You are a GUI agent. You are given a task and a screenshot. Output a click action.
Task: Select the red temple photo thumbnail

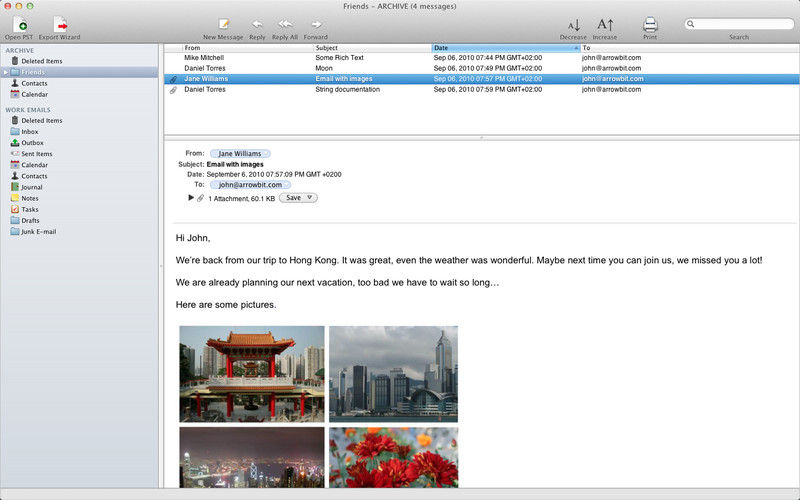point(252,373)
